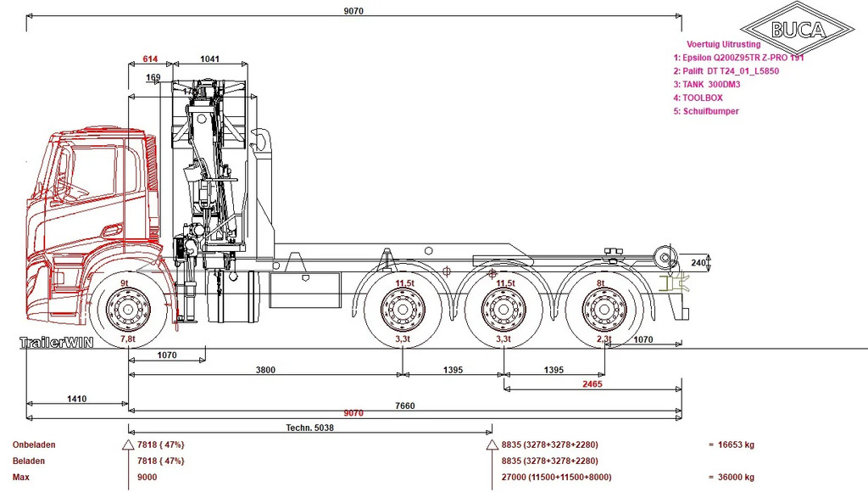
Task: Click the BUCA diamond logo
Action: pyautogui.click(x=797, y=30)
